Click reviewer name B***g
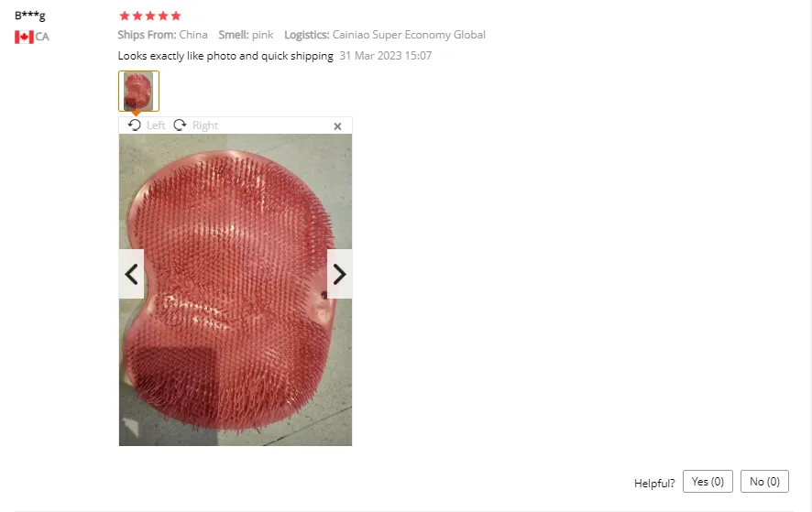The height and width of the screenshot is (512, 812). click(x=30, y=15)
